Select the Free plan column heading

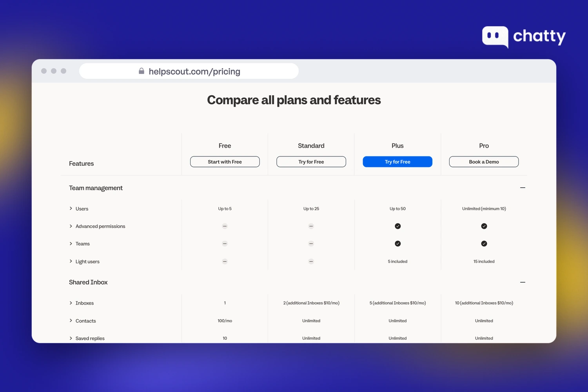[x=225, y=146]
